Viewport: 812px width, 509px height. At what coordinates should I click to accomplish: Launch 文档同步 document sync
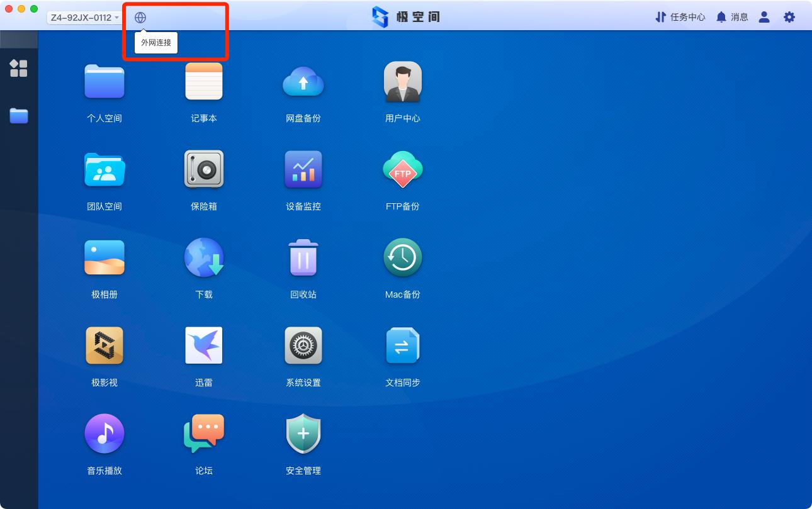pos(403,345)
